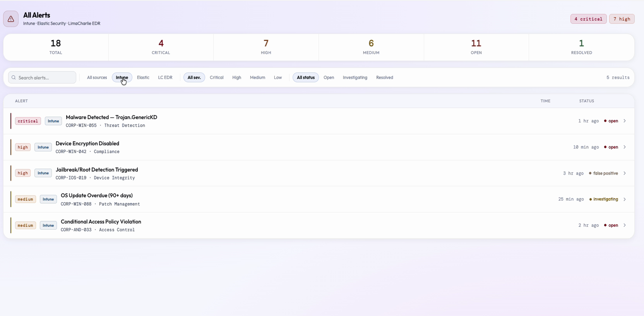Screen dimensions: 644x316
Task: Focus the Search alerts input field
Action: tap(42, 77)
